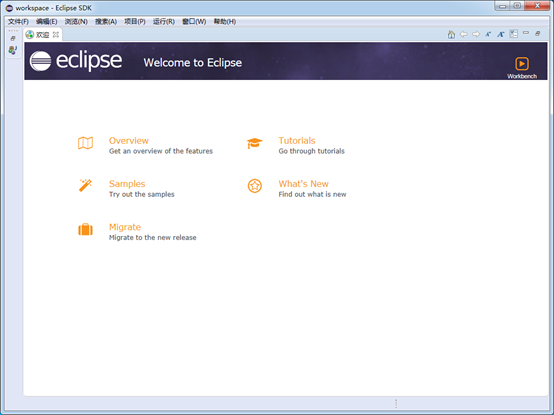The height and width of the screenshot is (415, 554).
Task: Open the Customize Page icon
Action: click(513, 34)
